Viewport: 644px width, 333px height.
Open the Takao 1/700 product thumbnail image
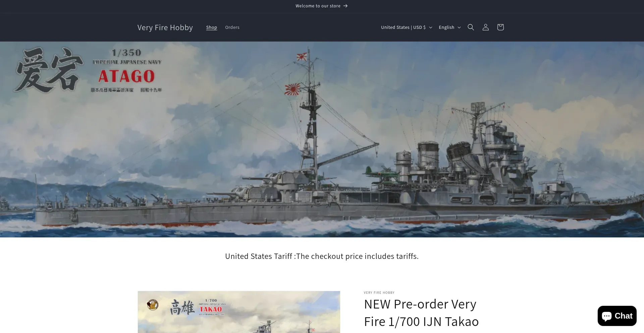tap(239, 312)
